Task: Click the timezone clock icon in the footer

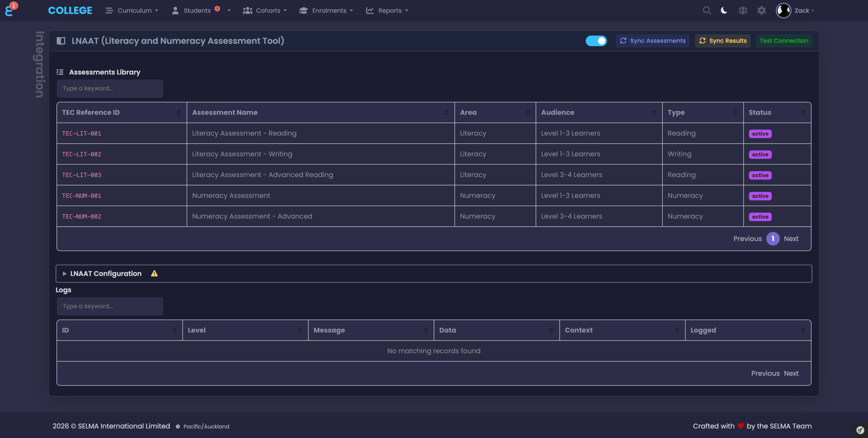Action: coord(178,426)
